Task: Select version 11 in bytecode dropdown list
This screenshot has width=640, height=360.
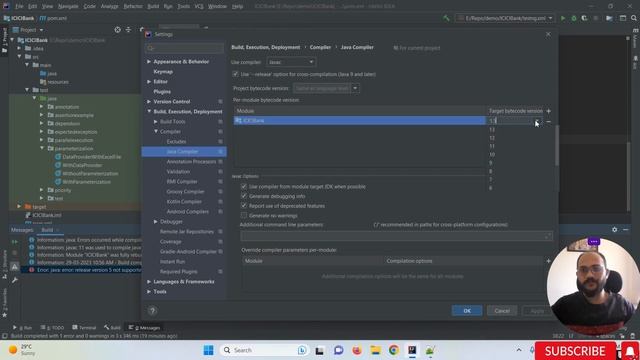Action: click(x=492, y=146)
